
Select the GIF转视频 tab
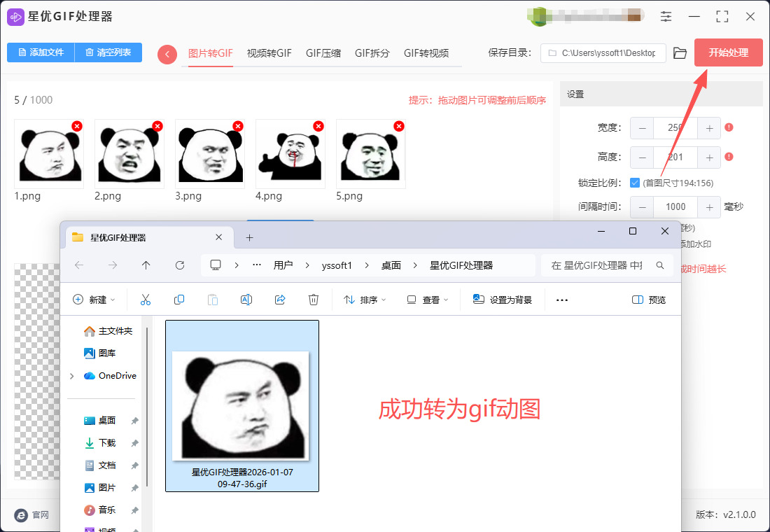[426, 53]
